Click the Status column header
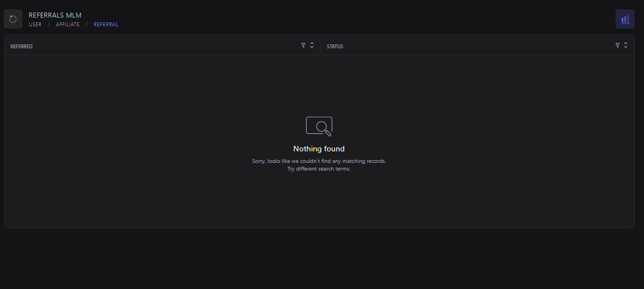This screenshot has width=644, height=289. (x=335, y=47)
